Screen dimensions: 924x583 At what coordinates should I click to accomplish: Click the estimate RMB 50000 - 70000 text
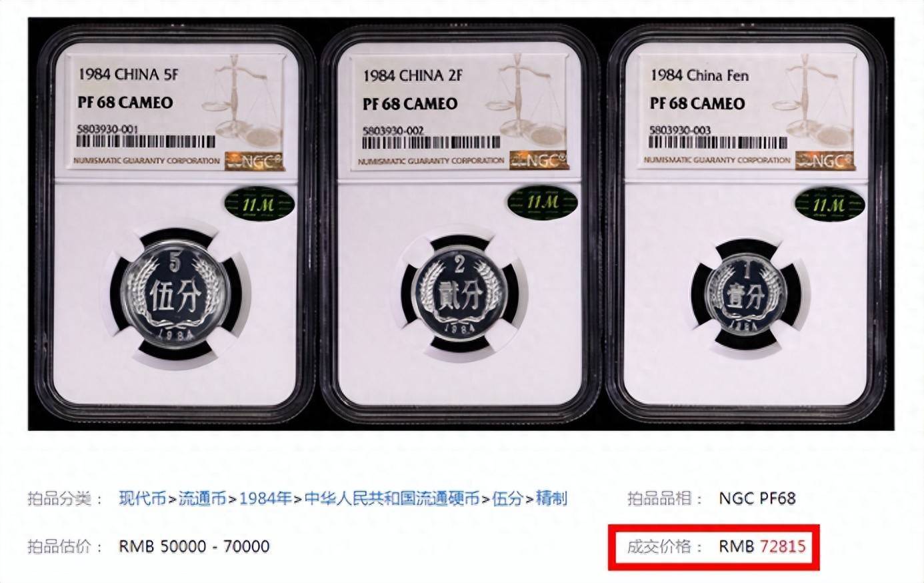coord(194,547)
